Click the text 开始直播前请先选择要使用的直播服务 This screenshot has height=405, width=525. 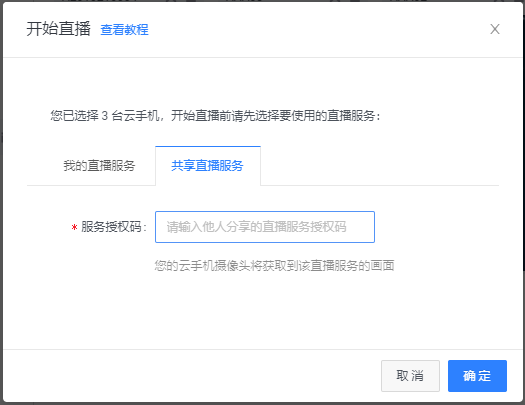coord(275,116)
